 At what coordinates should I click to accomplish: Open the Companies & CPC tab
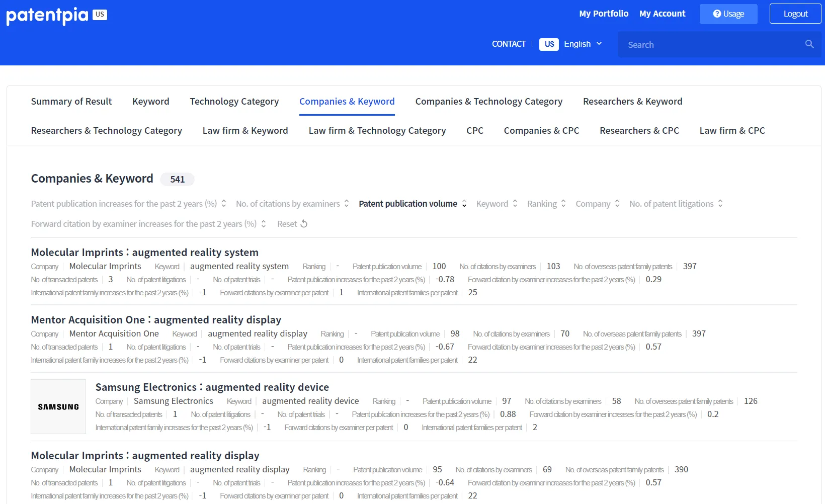tap(542, 131)
